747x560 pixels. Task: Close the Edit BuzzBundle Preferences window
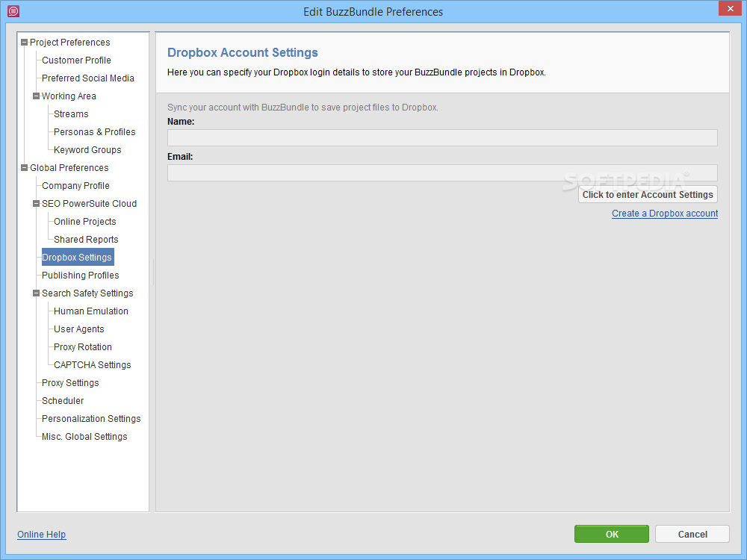[730, 8]
